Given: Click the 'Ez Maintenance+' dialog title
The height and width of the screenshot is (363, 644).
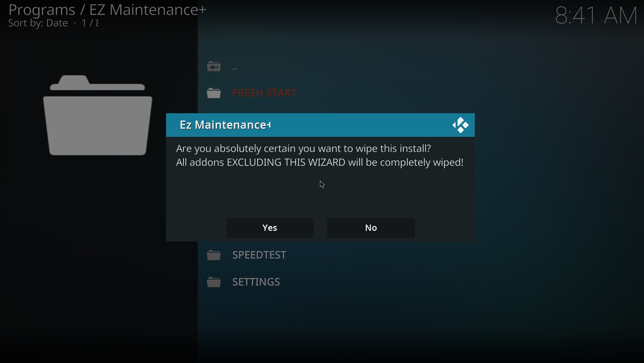Looking at the screenshot, I should click(x=225, y=125).
